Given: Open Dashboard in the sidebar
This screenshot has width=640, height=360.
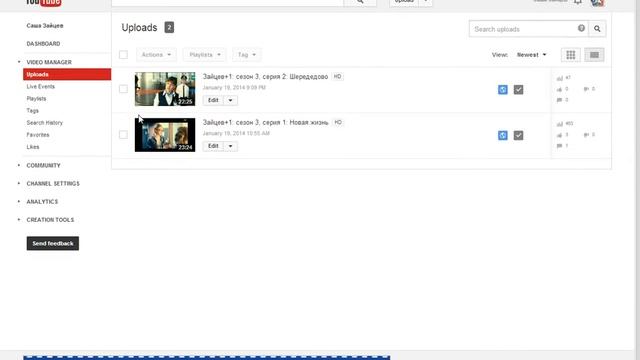Looking at the screenshot, I should coord(43,44).
